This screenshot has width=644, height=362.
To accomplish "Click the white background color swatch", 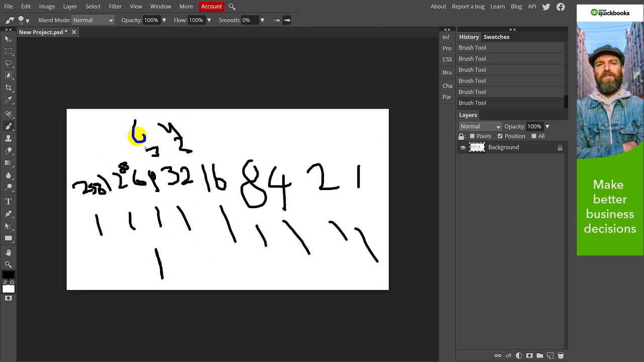I will pyautogui.click(x=9, y=289).
